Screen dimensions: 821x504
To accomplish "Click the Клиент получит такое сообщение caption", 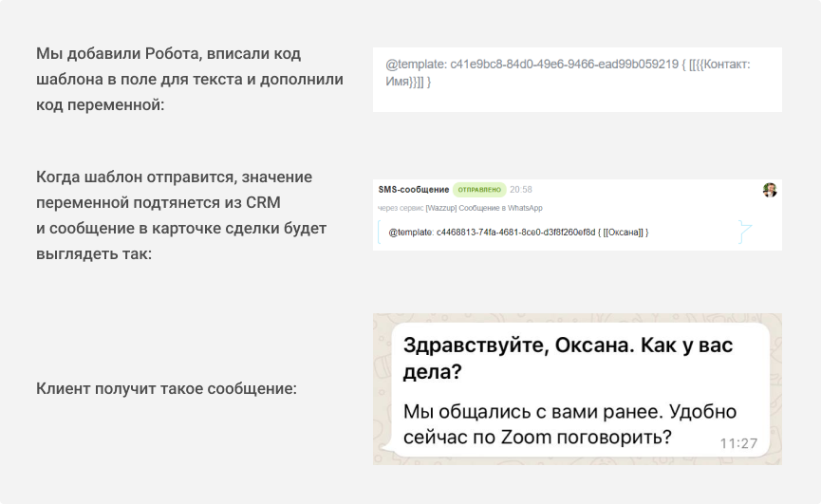I will tap(166, 388).
